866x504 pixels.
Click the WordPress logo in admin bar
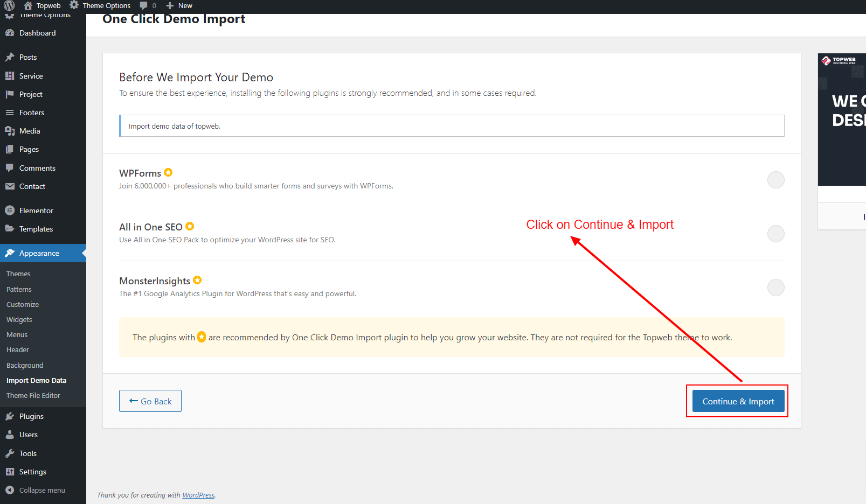9,5
